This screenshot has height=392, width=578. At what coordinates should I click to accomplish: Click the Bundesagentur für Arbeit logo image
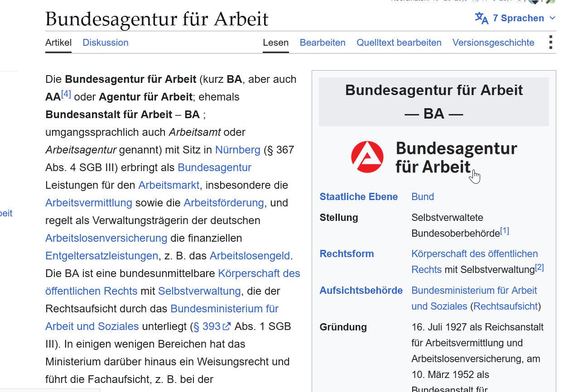click(434, 157)
